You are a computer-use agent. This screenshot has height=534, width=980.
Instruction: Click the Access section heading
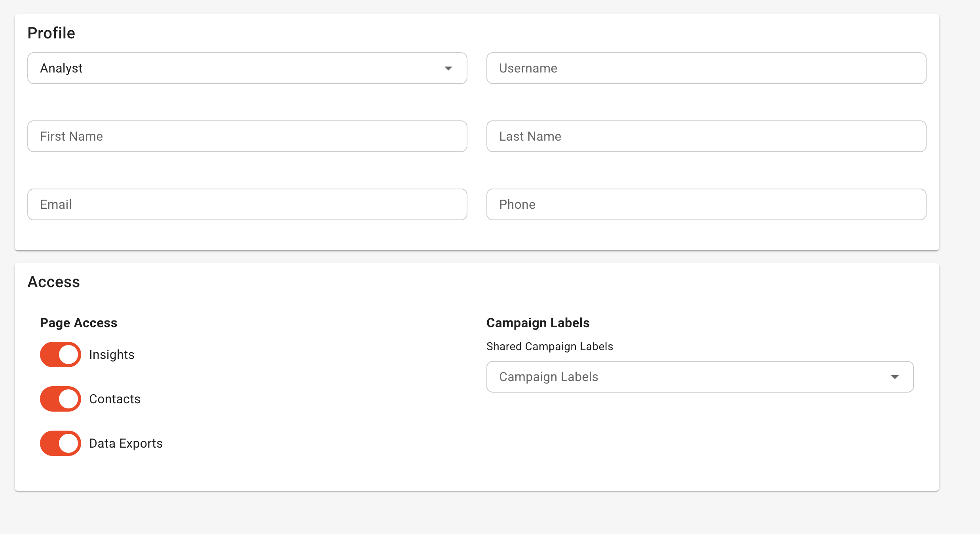click(53, 282)
